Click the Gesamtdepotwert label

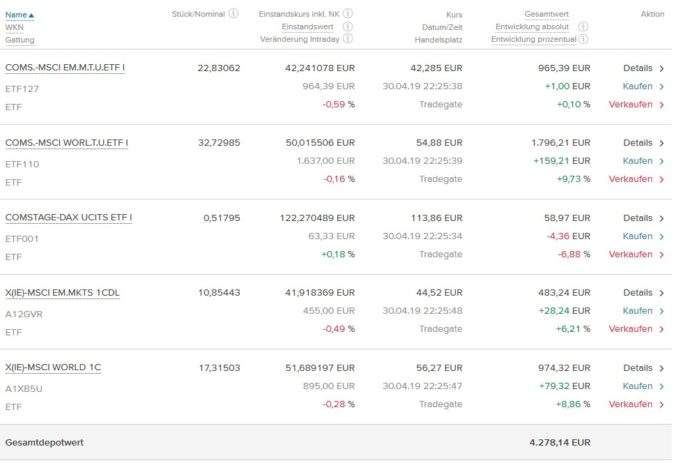[x=44, y=443]
